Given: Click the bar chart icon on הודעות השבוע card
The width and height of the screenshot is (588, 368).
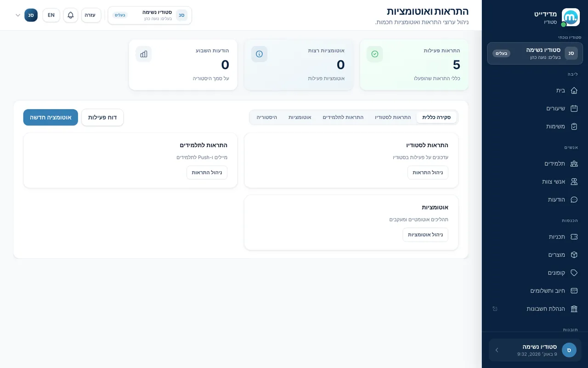Looking at the screenshot, I should (144, 54).
